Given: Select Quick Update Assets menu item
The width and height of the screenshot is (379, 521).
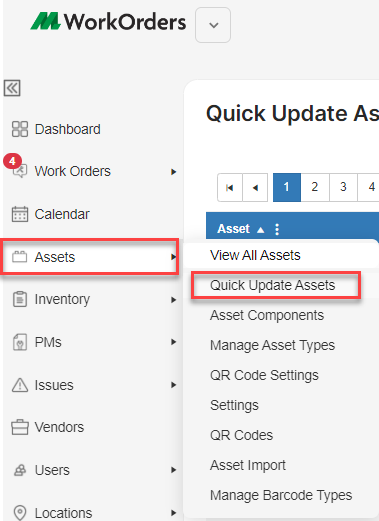Looking at the screenshot, I should point(272,285).
